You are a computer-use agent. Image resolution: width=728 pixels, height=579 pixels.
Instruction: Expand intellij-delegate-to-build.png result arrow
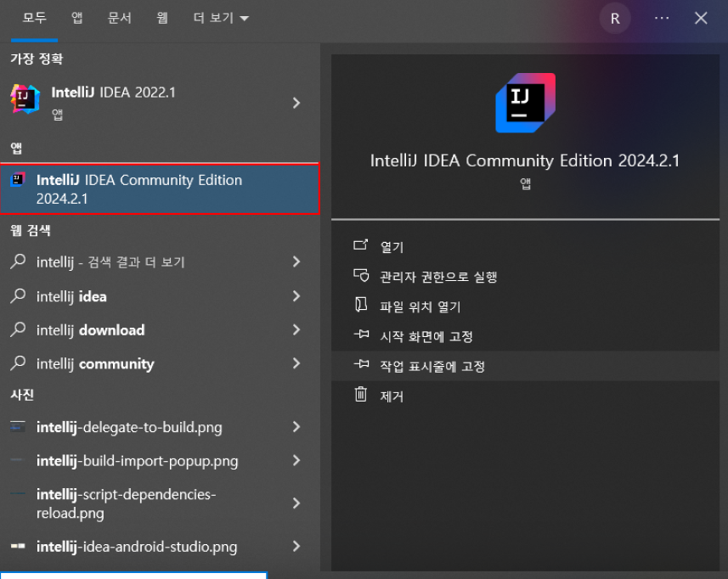point(296,427)
